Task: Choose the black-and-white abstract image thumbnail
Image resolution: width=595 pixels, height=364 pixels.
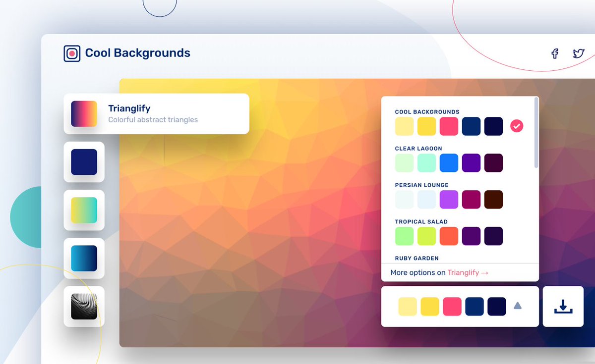Action: pos(84,306)
